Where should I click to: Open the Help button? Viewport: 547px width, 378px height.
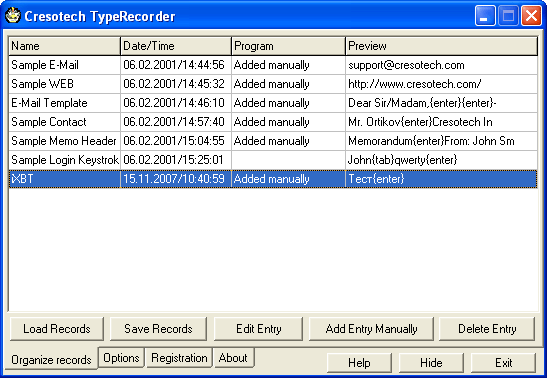(x=359, y=363)
